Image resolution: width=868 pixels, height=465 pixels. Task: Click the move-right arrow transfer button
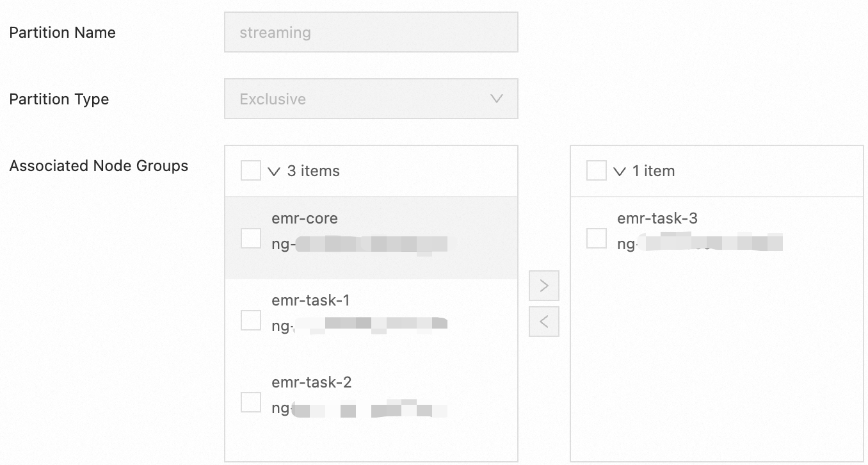544,286
